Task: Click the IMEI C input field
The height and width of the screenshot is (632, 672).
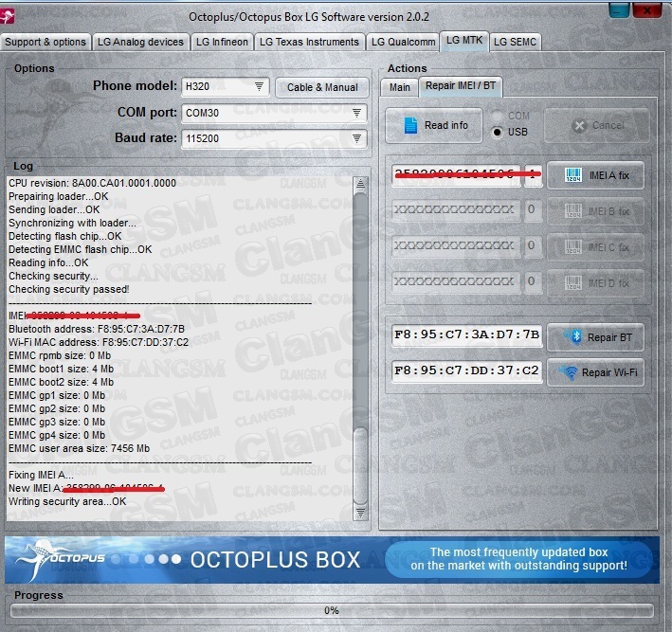Action: pyautogui.click(x=456, y=246)
